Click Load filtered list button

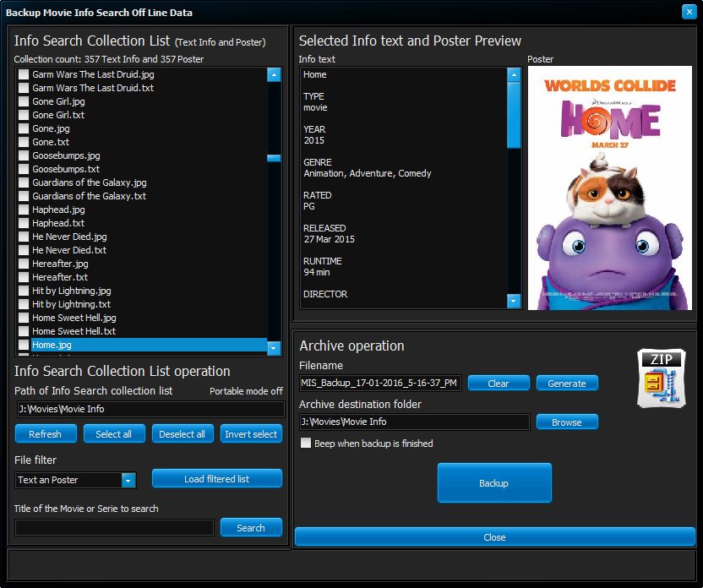click(x=217, y=479)
